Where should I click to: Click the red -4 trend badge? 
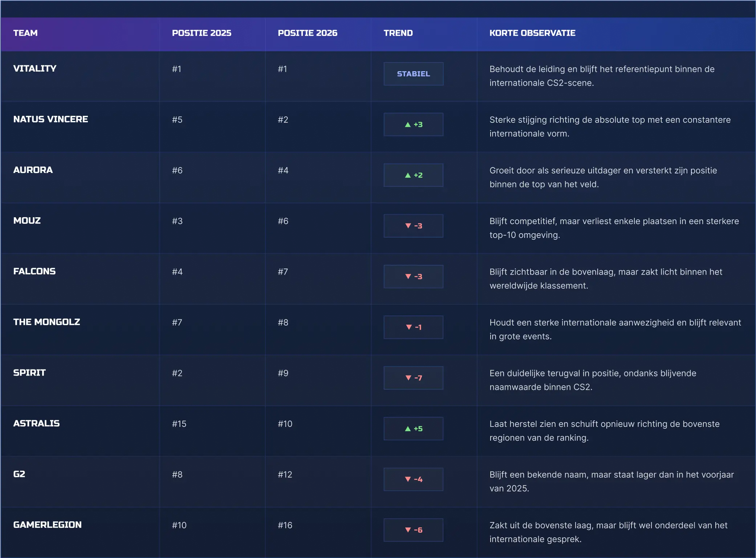[413, 479]
